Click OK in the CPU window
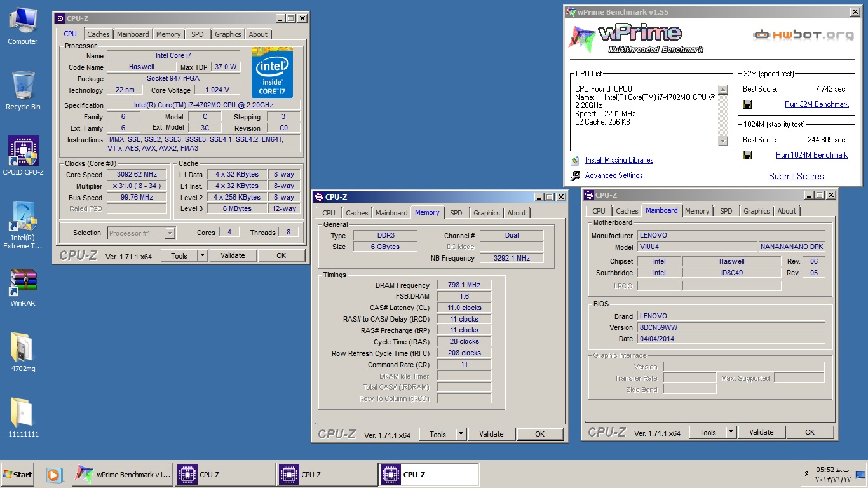This screenshot has width=868, height=488. (x=281, y=255)
